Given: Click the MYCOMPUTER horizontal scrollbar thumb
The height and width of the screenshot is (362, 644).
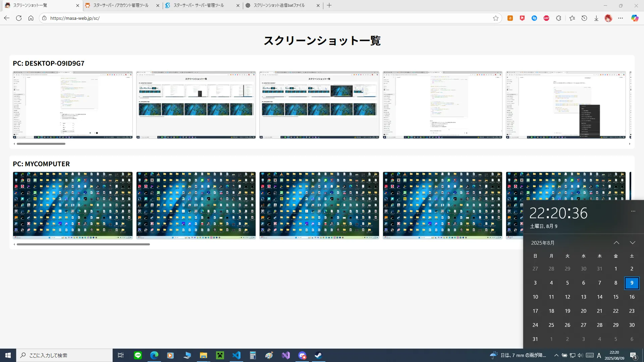Looking at the screenshot, I should pos(83,244).
